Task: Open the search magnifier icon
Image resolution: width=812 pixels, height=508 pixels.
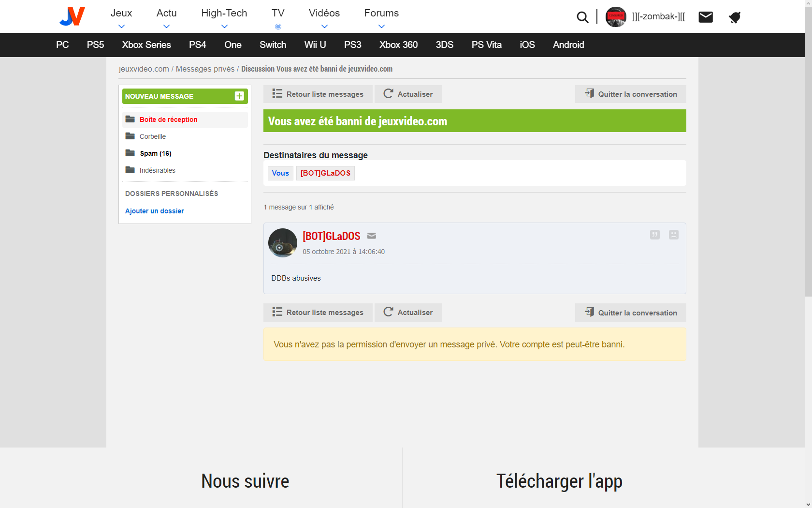Action: pyautogui.click(x=582, y=17)
